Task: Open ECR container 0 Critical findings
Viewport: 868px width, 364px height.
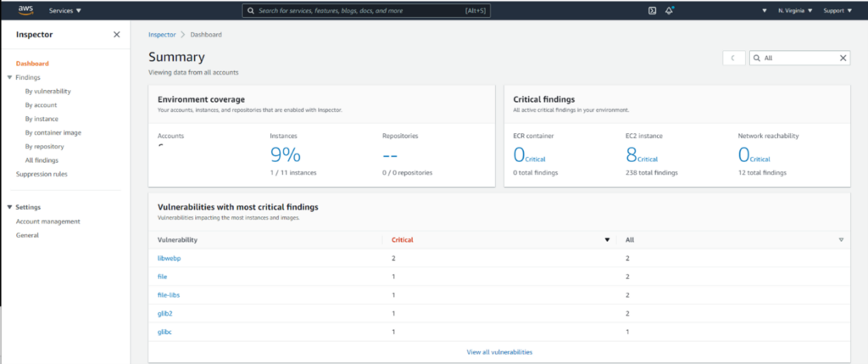Action: coord(529,155)
